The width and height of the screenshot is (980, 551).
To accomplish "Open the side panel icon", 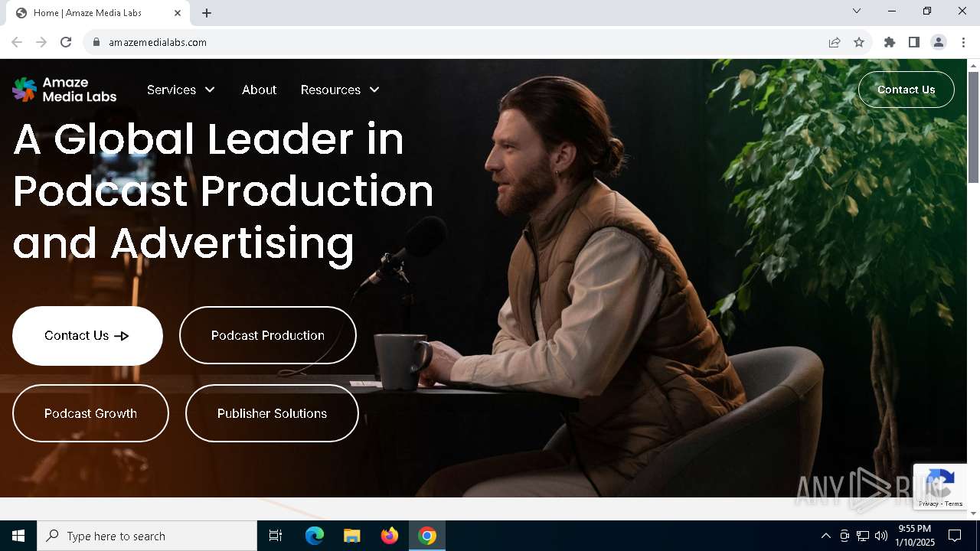I will click(x=914, y=42).
